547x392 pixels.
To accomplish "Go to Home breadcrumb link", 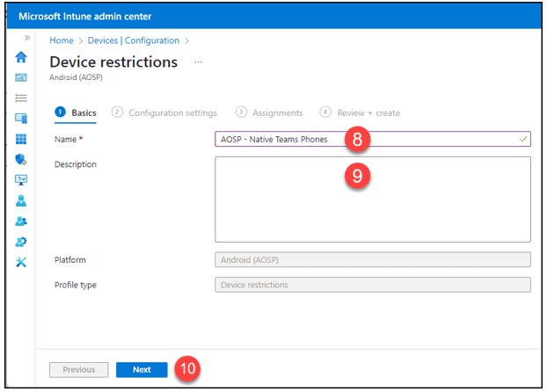I will tap(62, 40).
